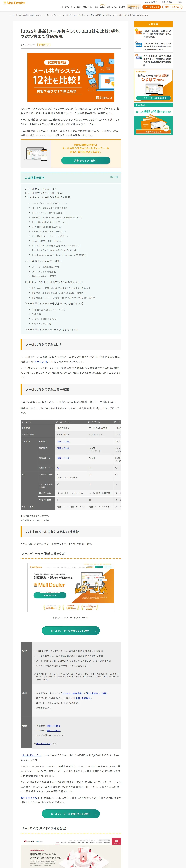Click the メールディーラー column header link in table

pos(64,422)
